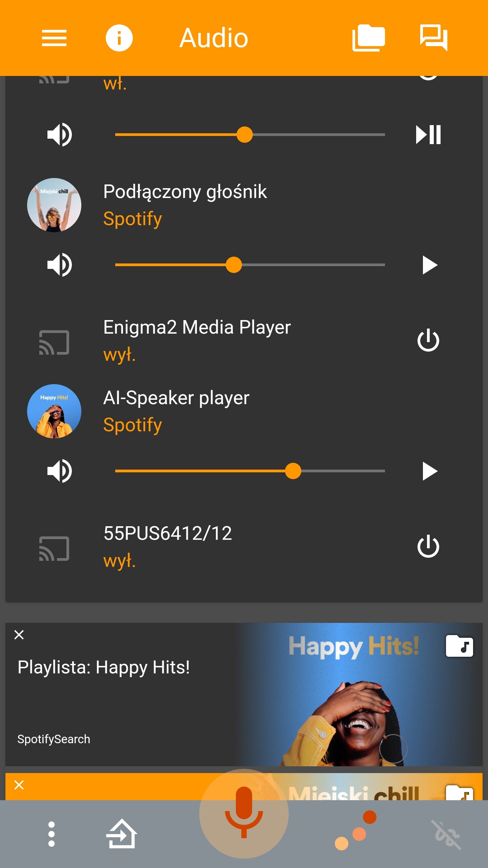Tap the Audio header title

(213, 38)
